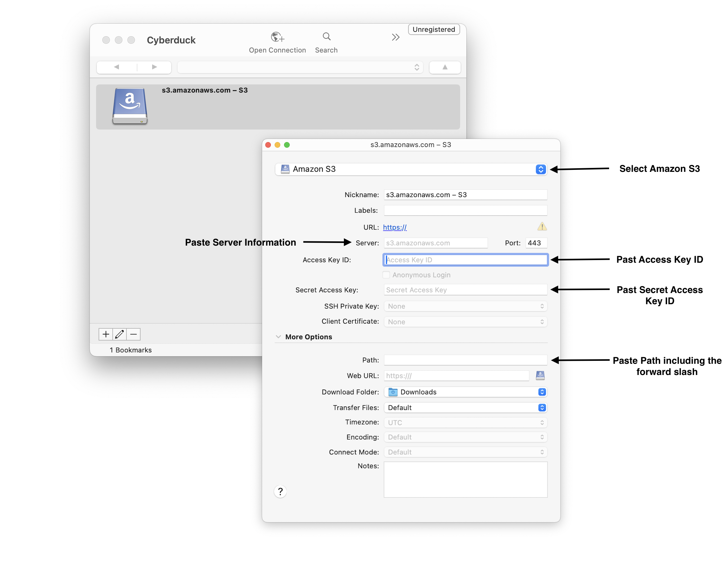This screenshot has width=728, height=561.
Task: Open the Downloads folder dropdown
Action: (x=465, y=392)
